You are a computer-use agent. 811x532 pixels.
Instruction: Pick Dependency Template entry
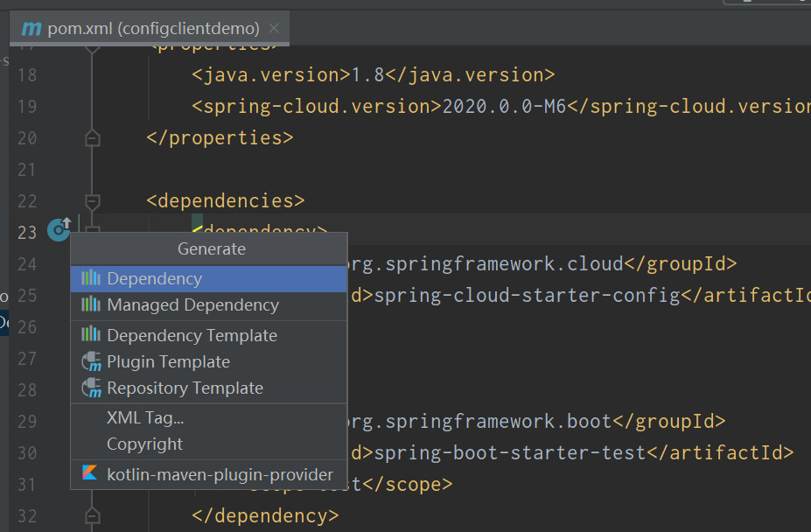pyautogui.click(x=208, y=335)
